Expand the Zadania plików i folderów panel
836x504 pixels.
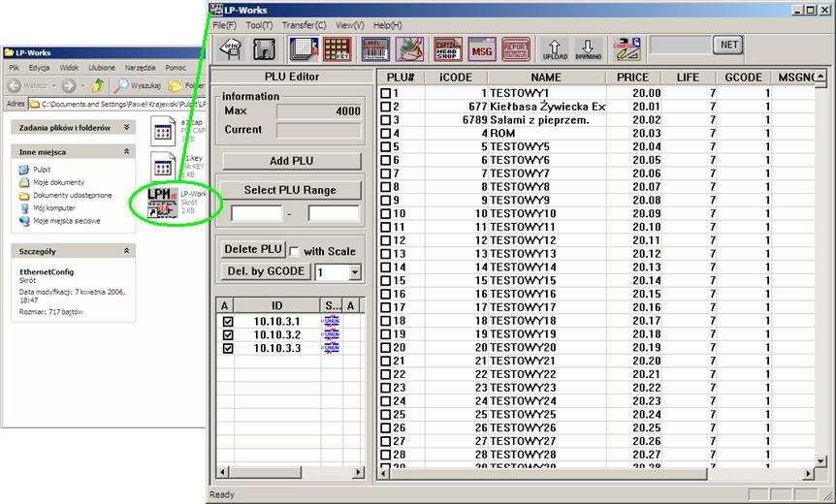[x=126, y=127]
